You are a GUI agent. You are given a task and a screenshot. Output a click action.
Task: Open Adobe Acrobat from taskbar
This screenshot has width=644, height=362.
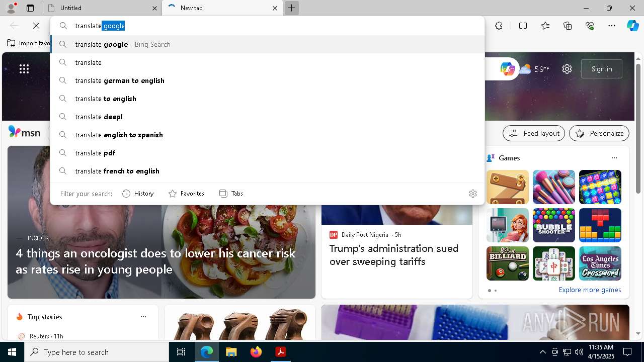point(280,352)
